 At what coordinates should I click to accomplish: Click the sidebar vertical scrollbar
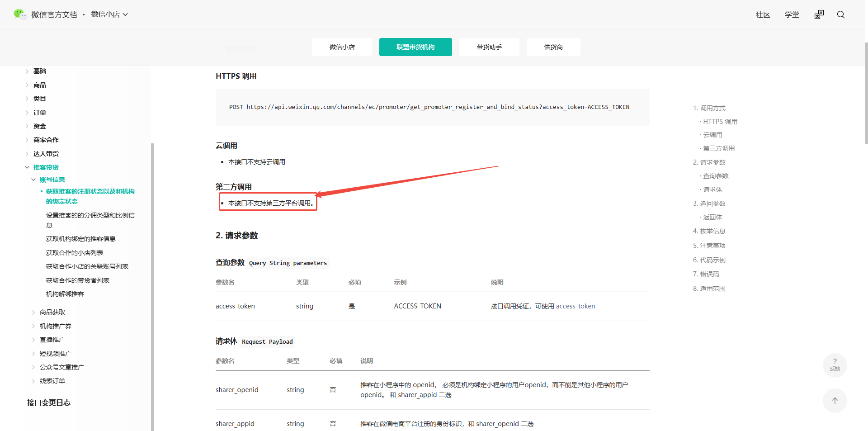pyautogui.click(x=152, y=287)
